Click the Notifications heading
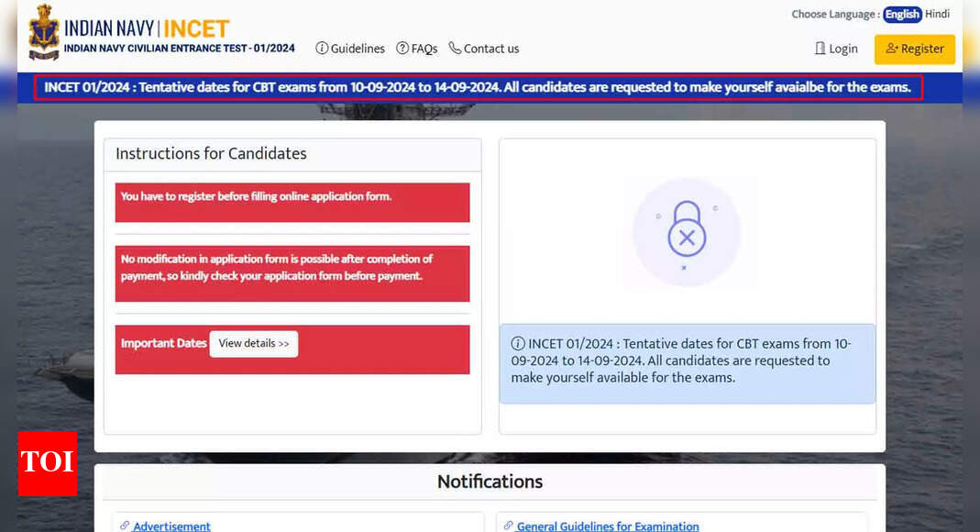The height and width of the screenshot is (532, 980). point(490,482)
